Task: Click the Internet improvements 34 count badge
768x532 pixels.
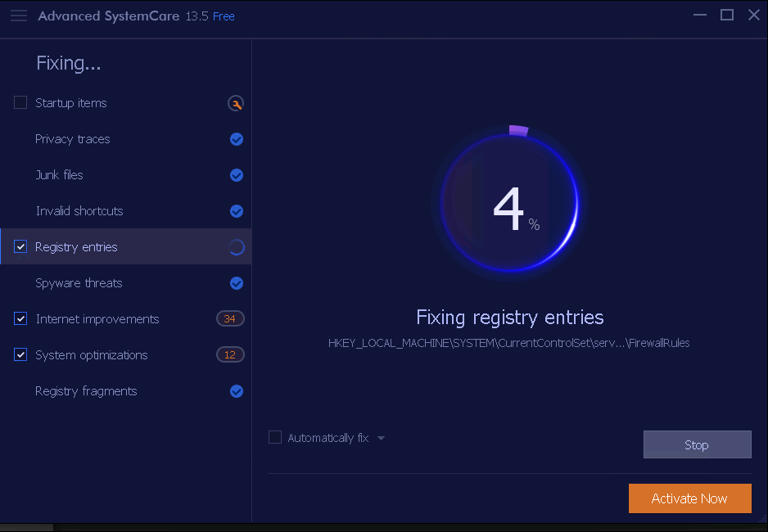Action: (230, 318)
